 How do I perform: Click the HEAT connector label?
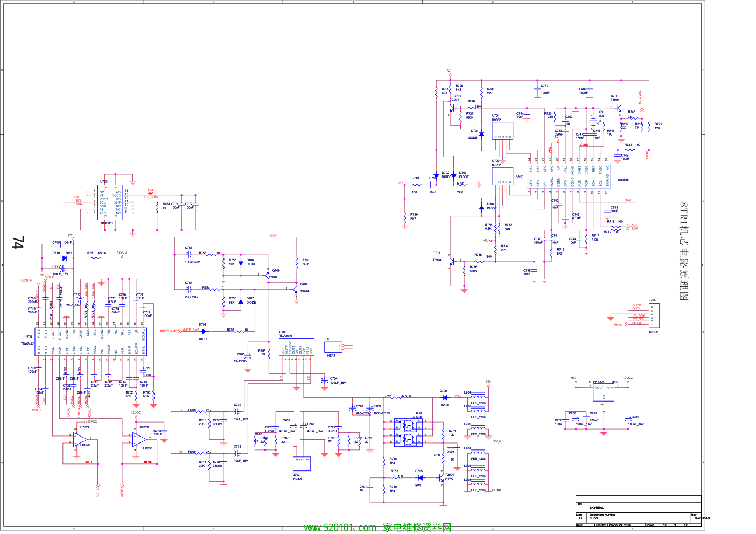pos(331,355)
